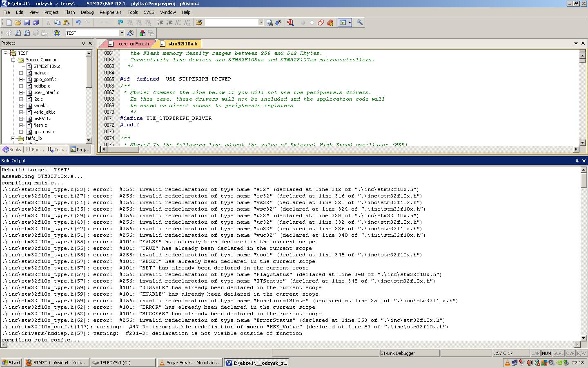Viewport: 588px width, 368px height.
Task: Toggle auto-hide pin on the Project panel
Action: tap(84, 43)
